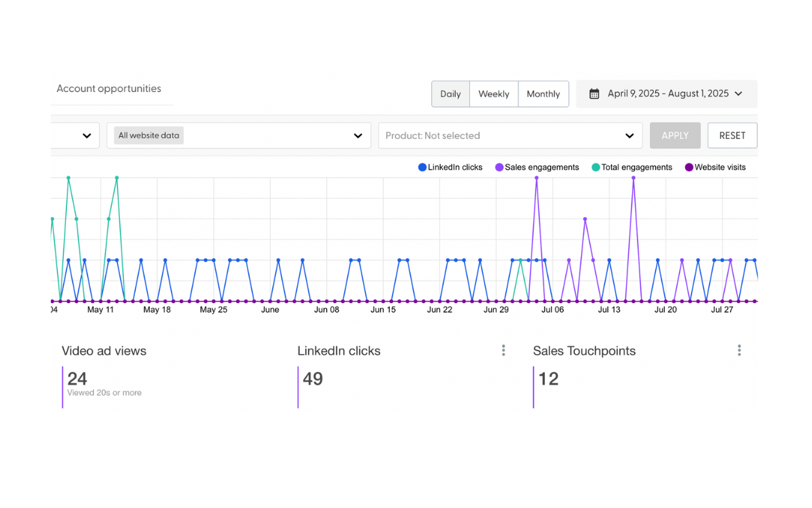Expand the All website data dropdown
The image size is (812, 508).
pyautogui.click(x=358, y=136)
